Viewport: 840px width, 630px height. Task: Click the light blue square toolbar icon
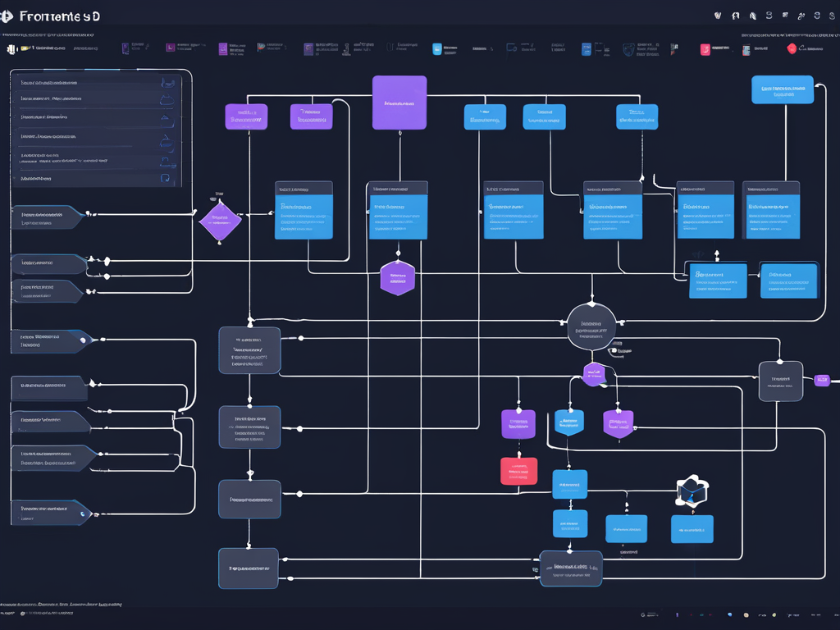point(436,49)
